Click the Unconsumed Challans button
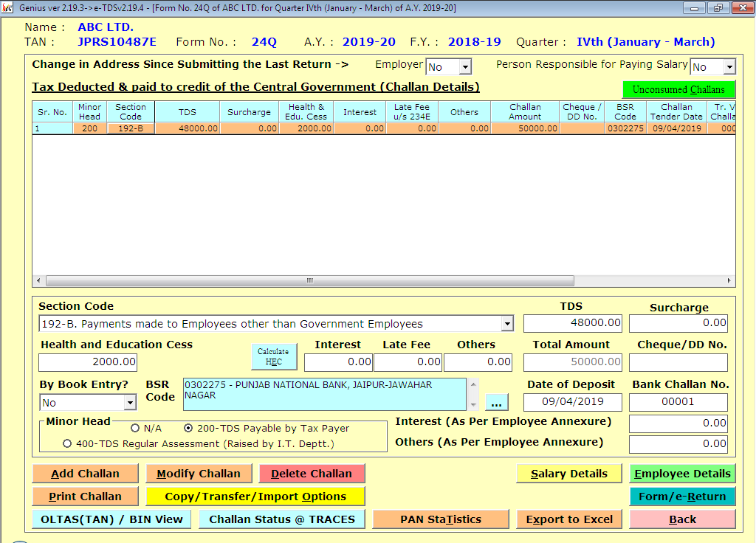This screenshot has height=543, width=756. pyautogui.click(x=678, y=90)
